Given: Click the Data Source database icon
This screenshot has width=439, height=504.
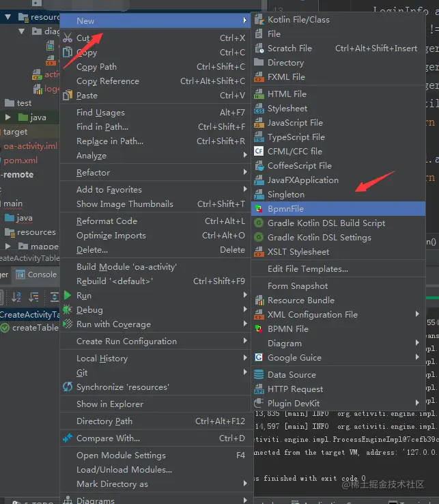Looking at the screenshot, I should pos(259,375).
